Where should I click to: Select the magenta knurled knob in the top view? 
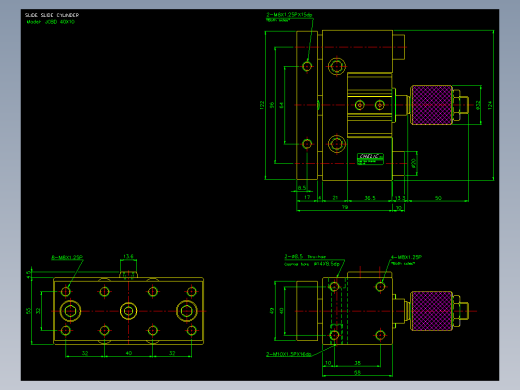pyautogui.click(x=431, y=105)
